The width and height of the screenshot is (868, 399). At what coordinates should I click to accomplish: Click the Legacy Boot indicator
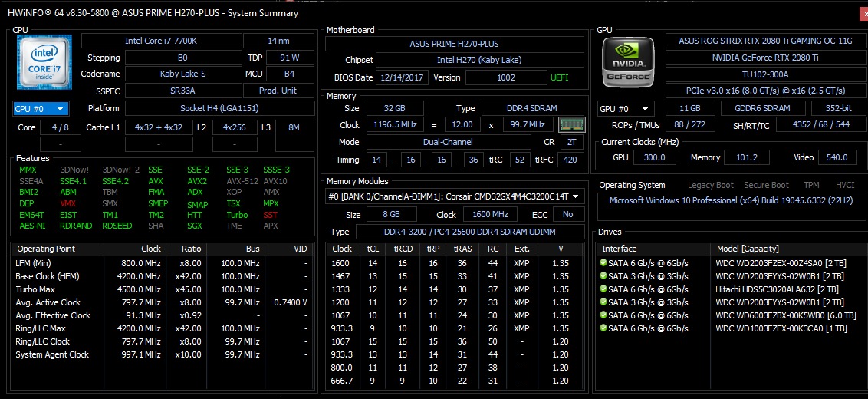click(711, 185)
